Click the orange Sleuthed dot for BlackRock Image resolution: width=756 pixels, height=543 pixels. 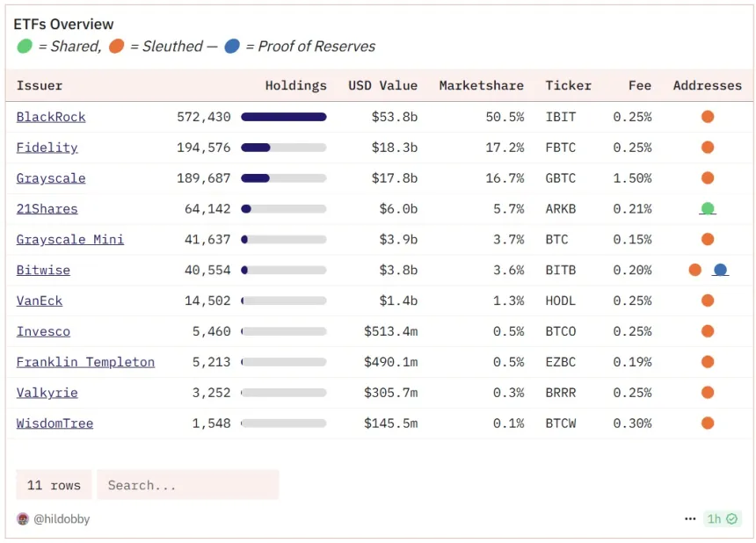707,117
